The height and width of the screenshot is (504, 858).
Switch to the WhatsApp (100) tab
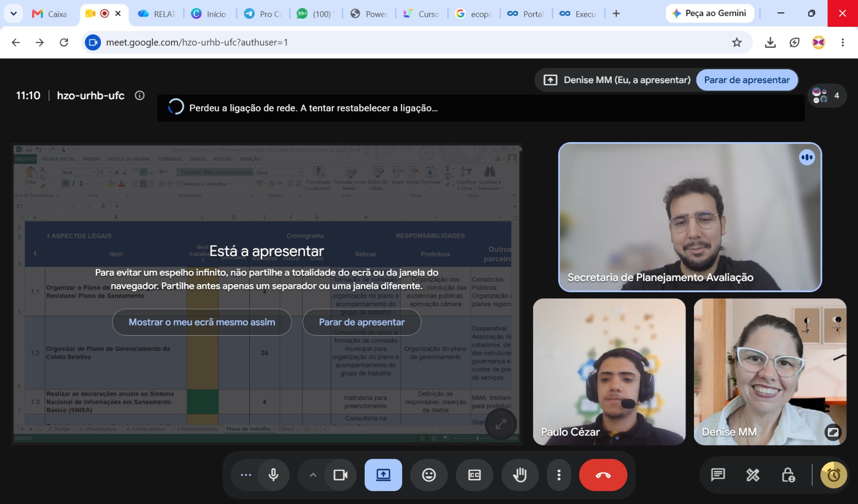coord(315,14)
